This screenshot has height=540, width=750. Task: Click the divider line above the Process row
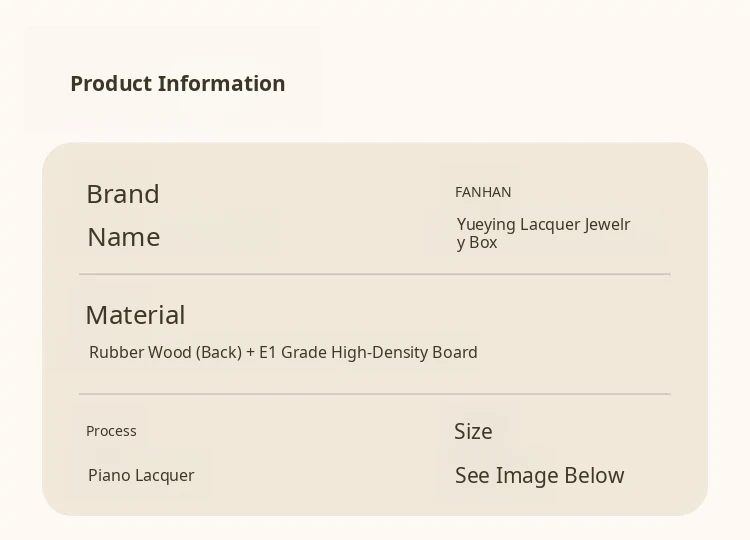(374, 394)
